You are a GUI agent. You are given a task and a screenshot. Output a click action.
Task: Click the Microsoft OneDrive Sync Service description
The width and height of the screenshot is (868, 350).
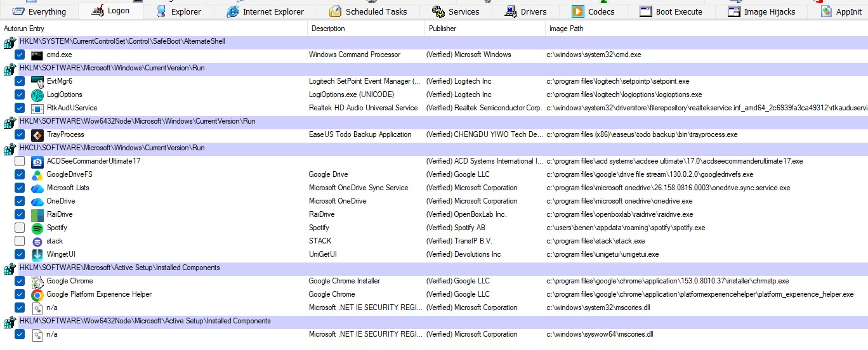(x=358, y=188)
